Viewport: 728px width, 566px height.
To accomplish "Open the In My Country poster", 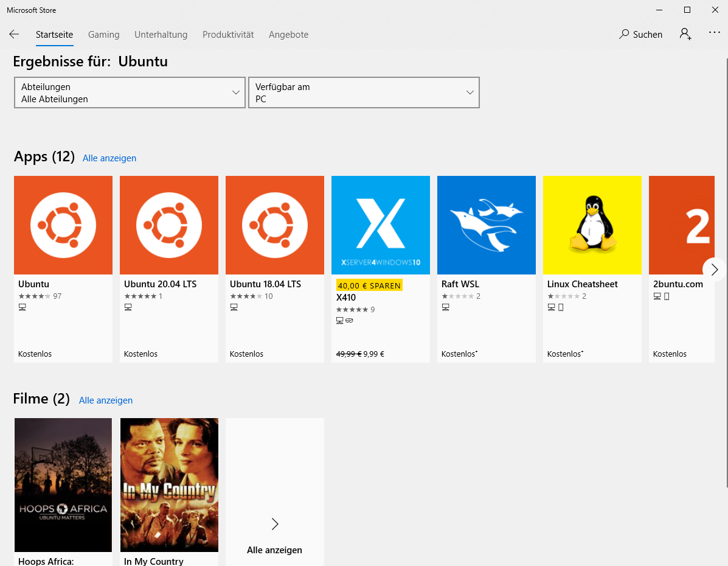I will pyautogui.click(x=169, y=484).
